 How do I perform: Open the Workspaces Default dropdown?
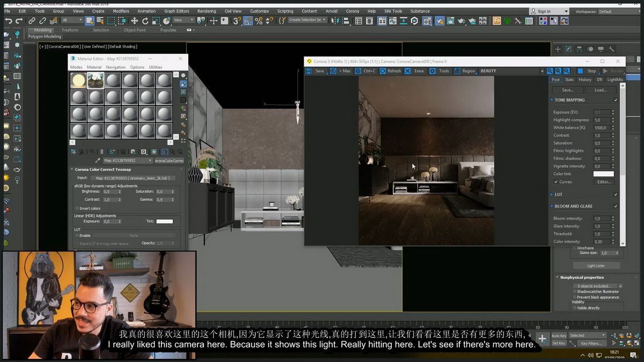619,11
